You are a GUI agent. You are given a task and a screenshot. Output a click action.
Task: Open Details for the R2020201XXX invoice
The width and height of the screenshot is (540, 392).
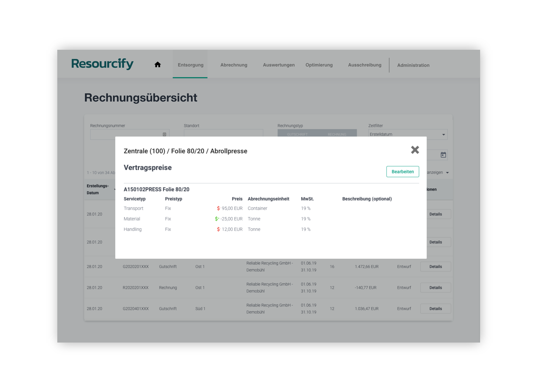436,288
